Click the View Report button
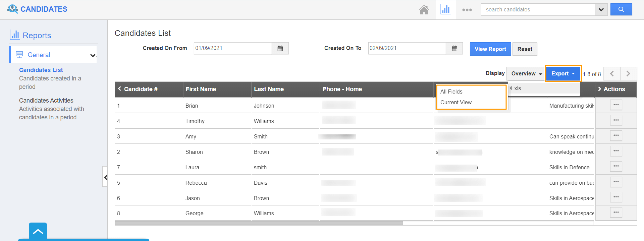Viewport: 644px width, 241px height. click(490, 49)
